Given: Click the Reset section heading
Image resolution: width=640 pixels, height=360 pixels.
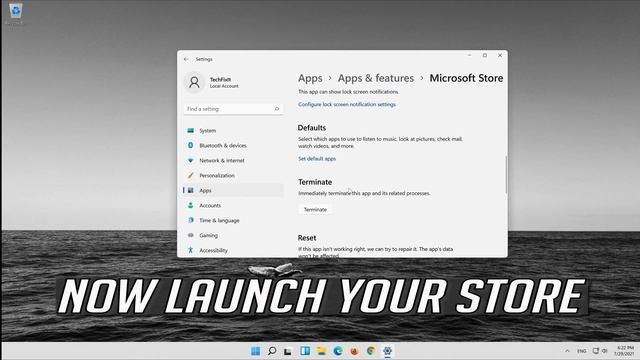Looking at the screenshot, I should point(307,238).
